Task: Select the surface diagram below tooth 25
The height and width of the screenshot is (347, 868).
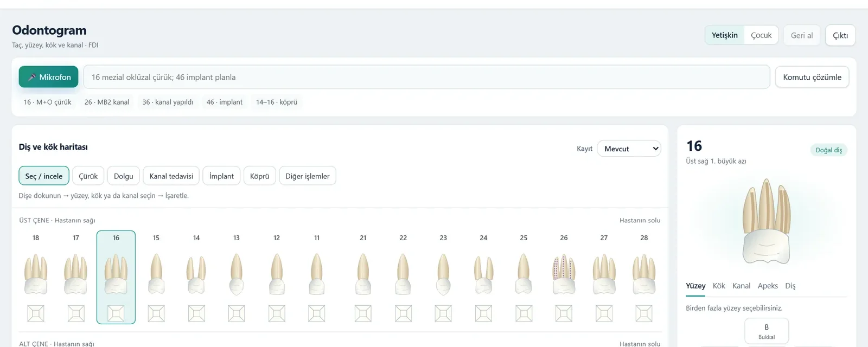Action: [x=524, y=313]
